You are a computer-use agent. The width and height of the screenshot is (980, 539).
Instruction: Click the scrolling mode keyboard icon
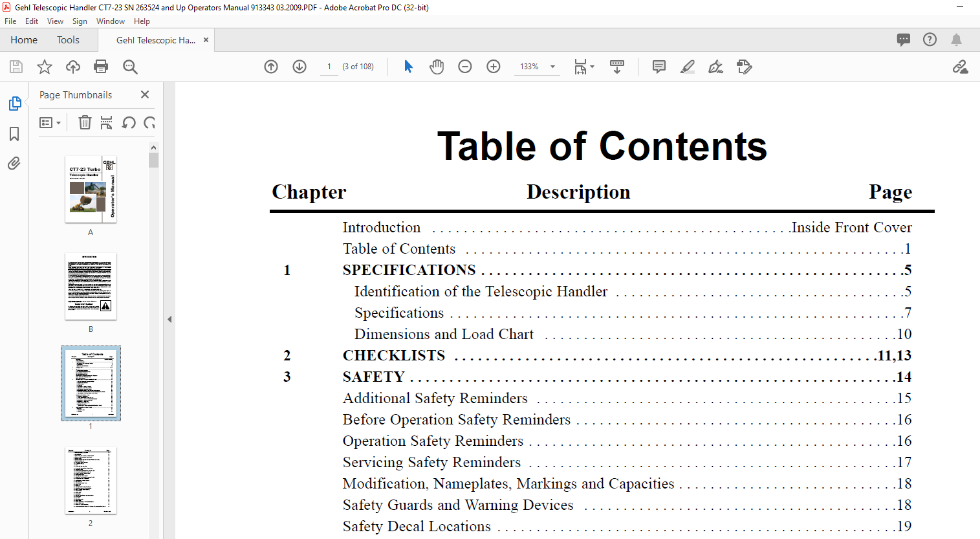[617, 67]
